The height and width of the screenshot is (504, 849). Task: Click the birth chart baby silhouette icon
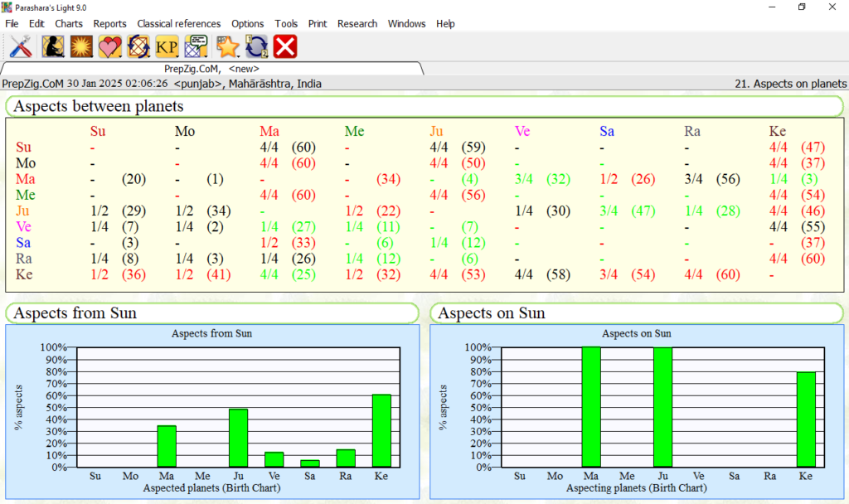point(52,46)
